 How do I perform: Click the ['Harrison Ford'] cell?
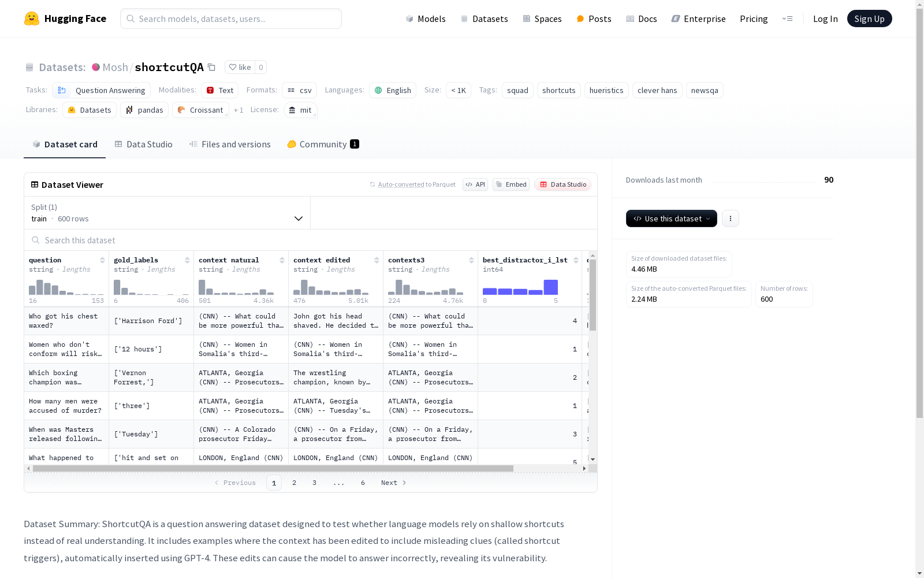(x=151, y=321)
